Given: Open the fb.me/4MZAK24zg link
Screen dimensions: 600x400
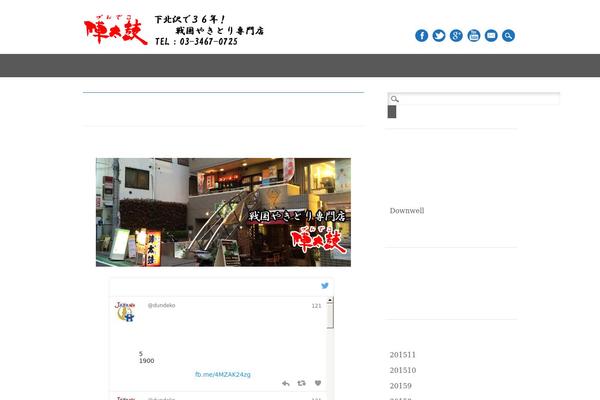Looking at the screenshot, I should point(223,374).
